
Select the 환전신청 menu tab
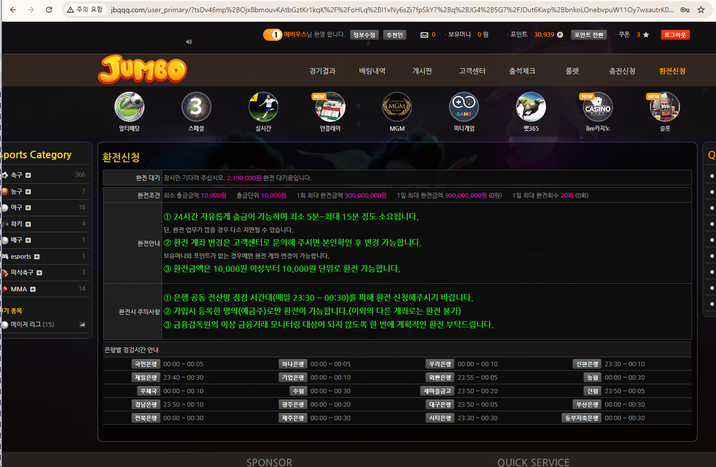pos(672,72)
